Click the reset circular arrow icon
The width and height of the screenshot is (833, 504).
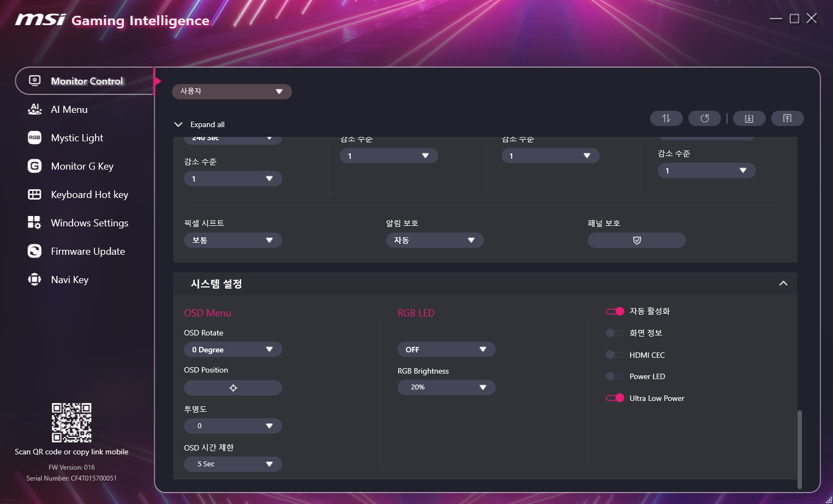tap(704, 118)
